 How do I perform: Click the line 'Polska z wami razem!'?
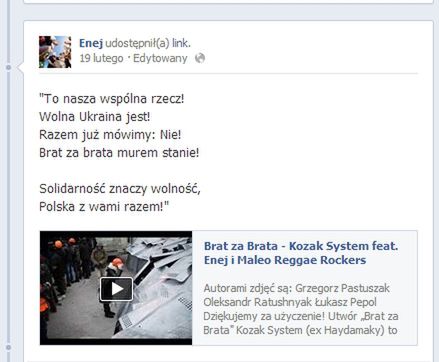[104, 207]
